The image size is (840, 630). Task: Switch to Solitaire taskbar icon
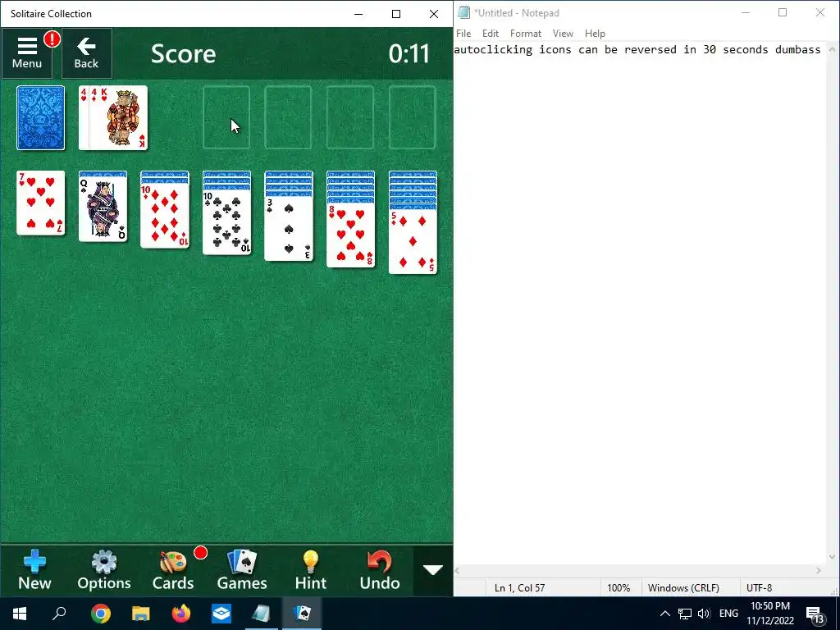tap(302, 614)
